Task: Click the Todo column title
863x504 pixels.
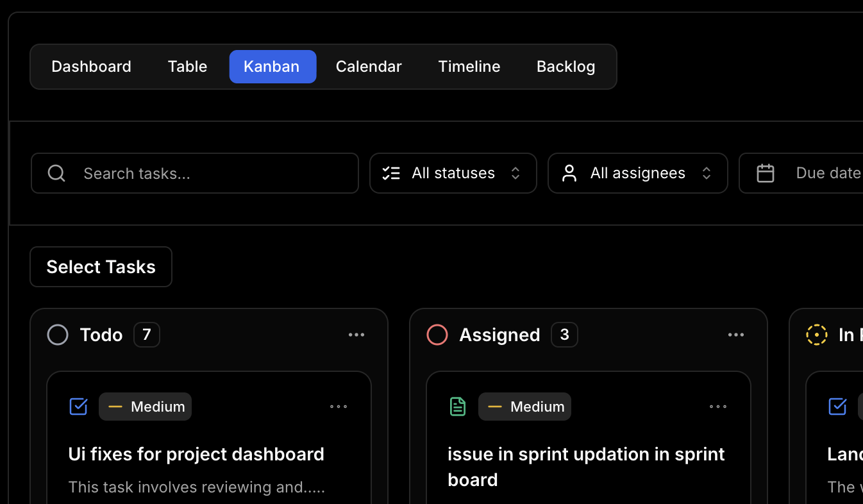Action: [101, 335]
